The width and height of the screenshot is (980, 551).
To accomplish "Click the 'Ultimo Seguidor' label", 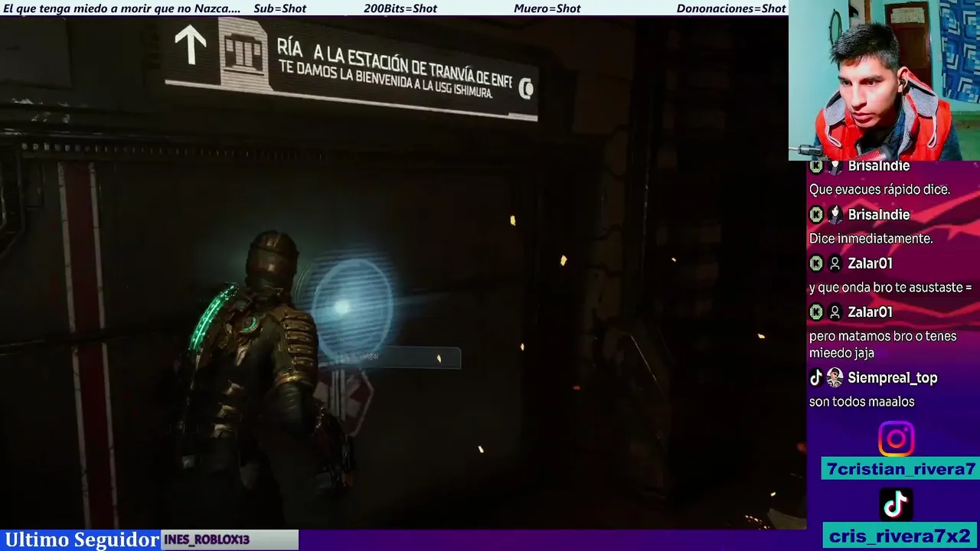I will tap(81, 540).
